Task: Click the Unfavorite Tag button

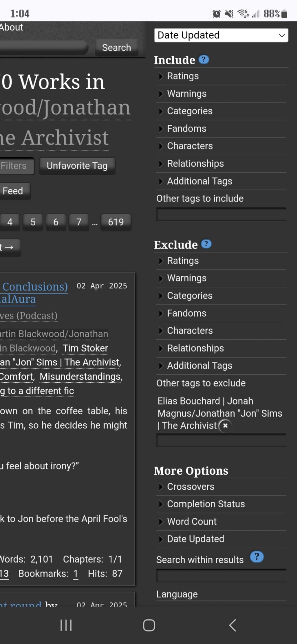Action: pyautogui.click(x=77, y=166)
